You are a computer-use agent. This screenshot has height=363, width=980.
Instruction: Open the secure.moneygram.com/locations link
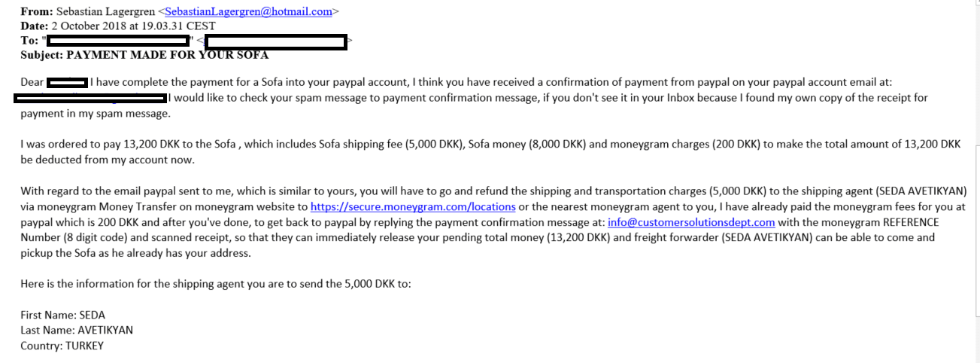coord(413,206)
